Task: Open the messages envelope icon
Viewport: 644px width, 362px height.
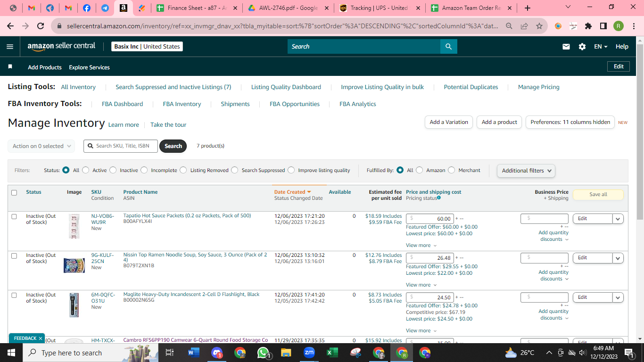Action: click(x=566, y=47)
